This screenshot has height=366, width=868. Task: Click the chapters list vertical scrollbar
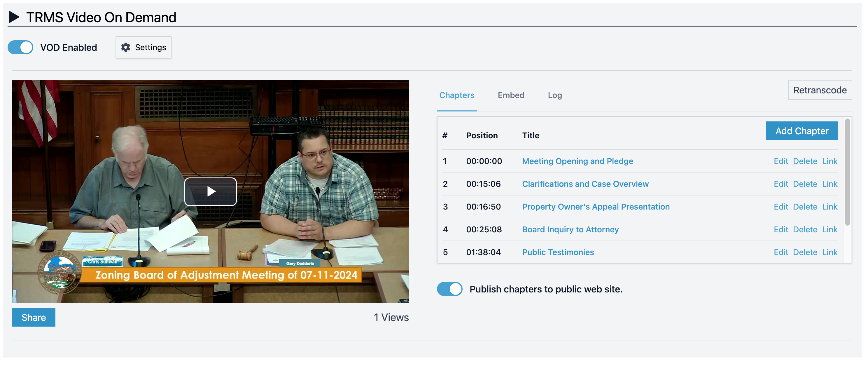847,172
